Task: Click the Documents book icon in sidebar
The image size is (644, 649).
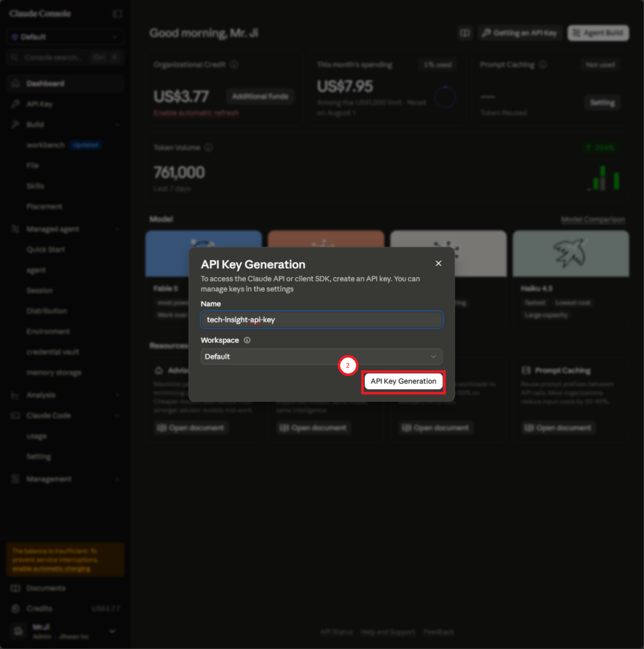Action: [x=15, y=588]
